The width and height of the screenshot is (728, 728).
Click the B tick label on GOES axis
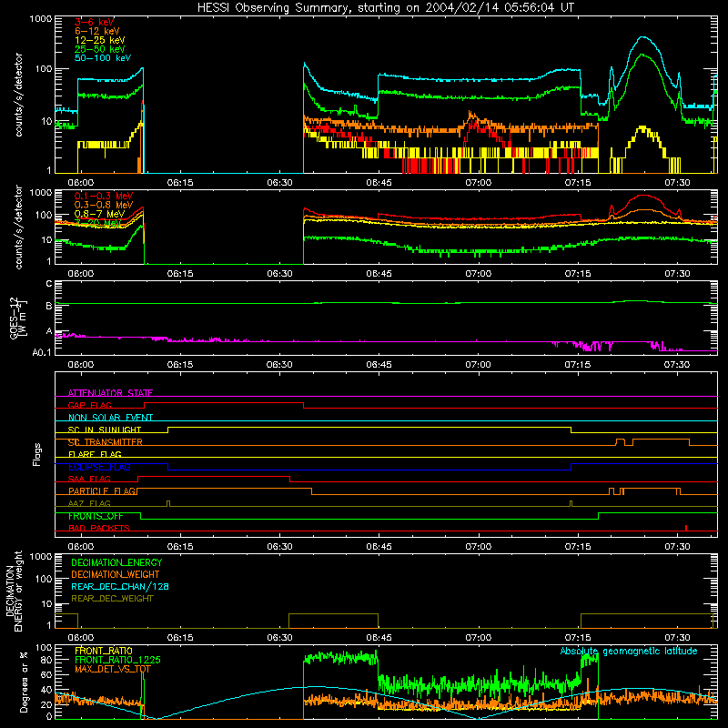(x=49, y=306)
